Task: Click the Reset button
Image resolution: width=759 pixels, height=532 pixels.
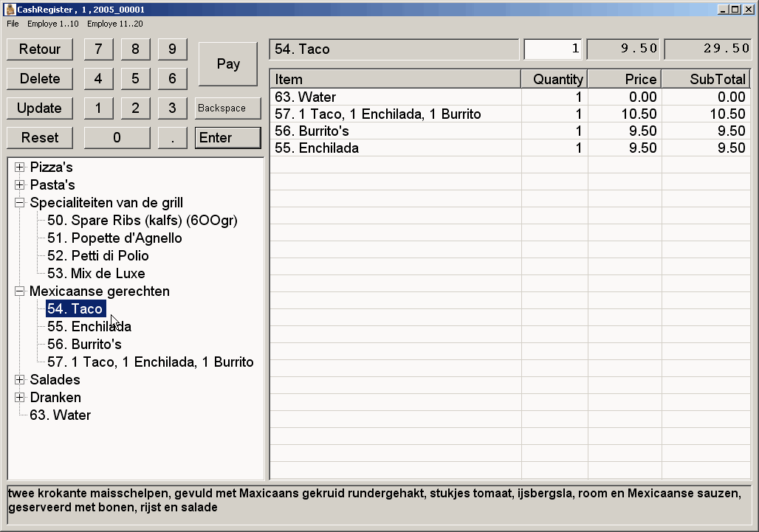Action: (x=40, y=138)
